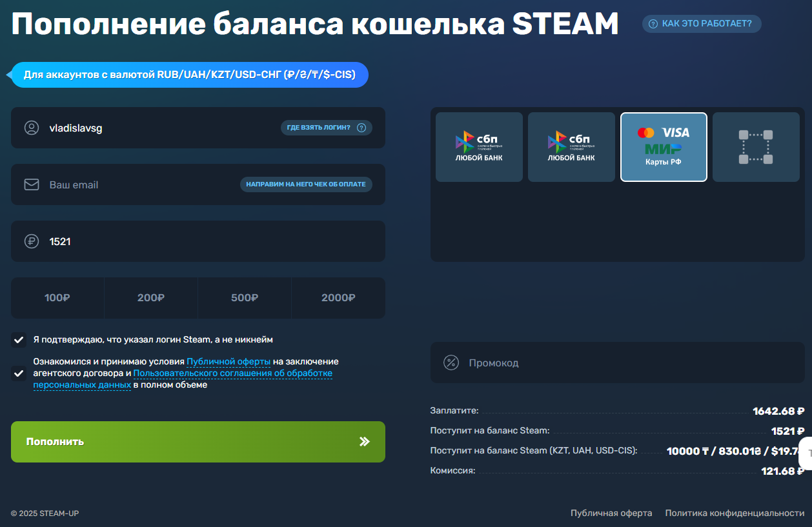Focus the Промокод input field
812x527 pixels.
pos(618,363)
